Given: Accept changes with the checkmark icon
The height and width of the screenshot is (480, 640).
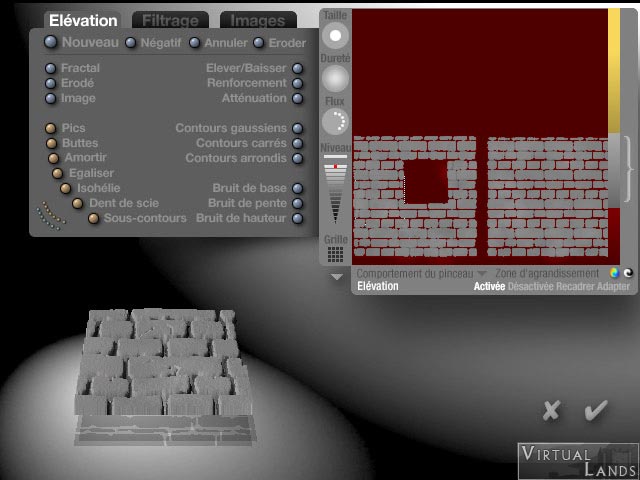Looking at the screenshot, I should point(596,410).
